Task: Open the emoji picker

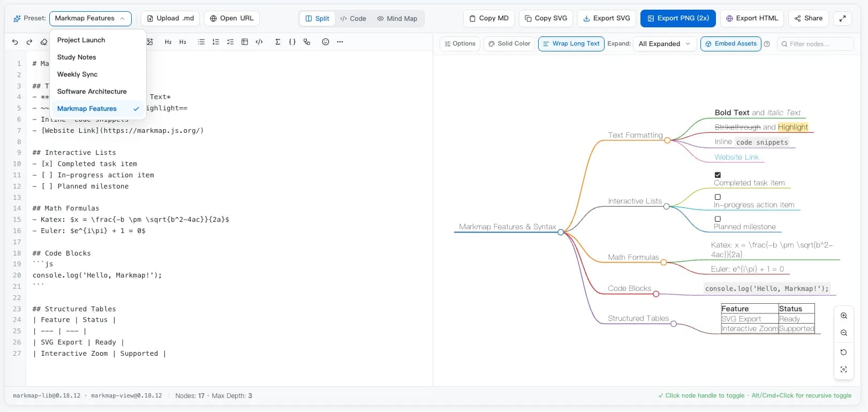Action: (326, 42)
